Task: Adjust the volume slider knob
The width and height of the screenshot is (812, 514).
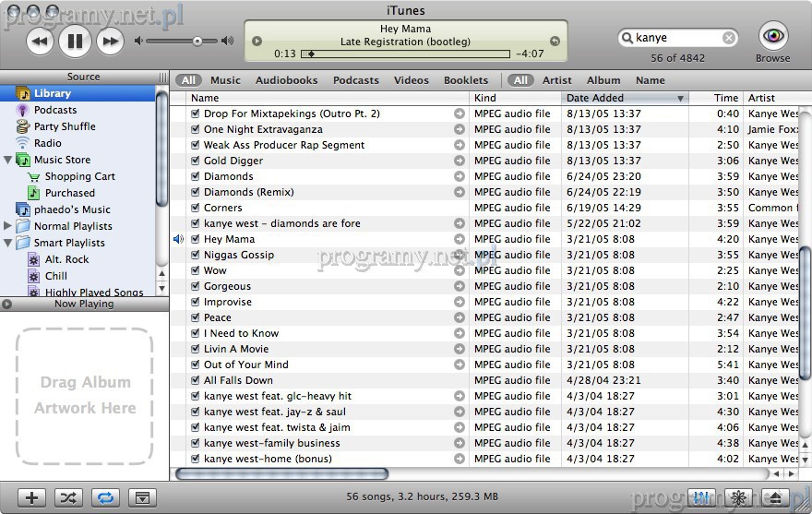Action: [197, 41]
